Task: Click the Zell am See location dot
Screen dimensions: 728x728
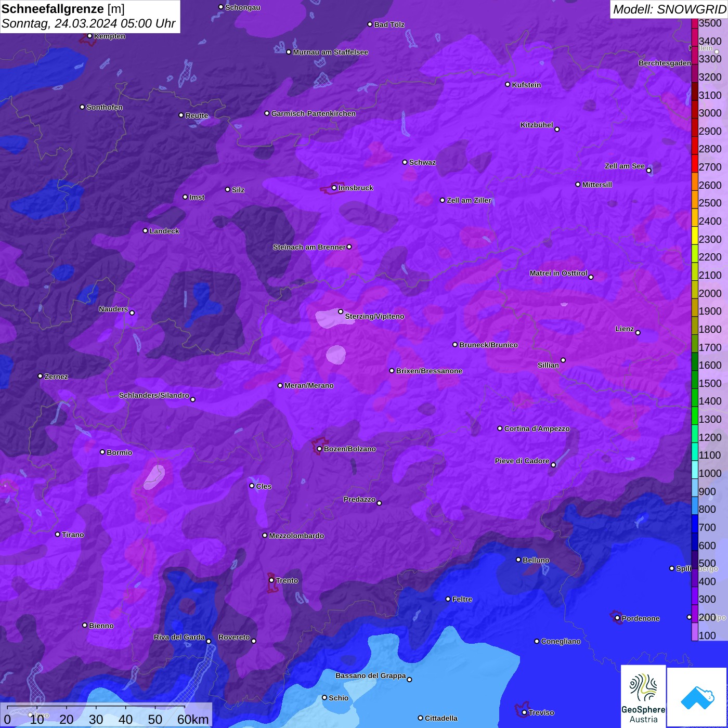Action: pyautogui.click(x=648, y=171)
